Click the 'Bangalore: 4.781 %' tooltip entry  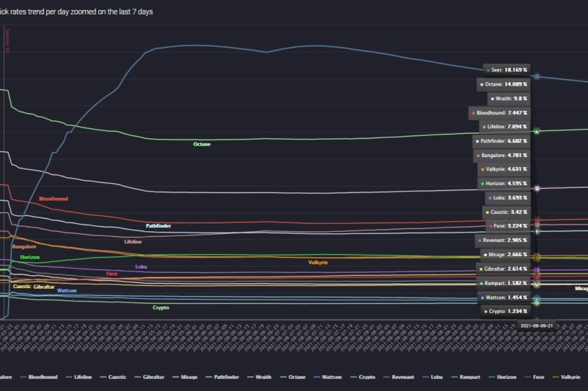(x=502, y=156)
